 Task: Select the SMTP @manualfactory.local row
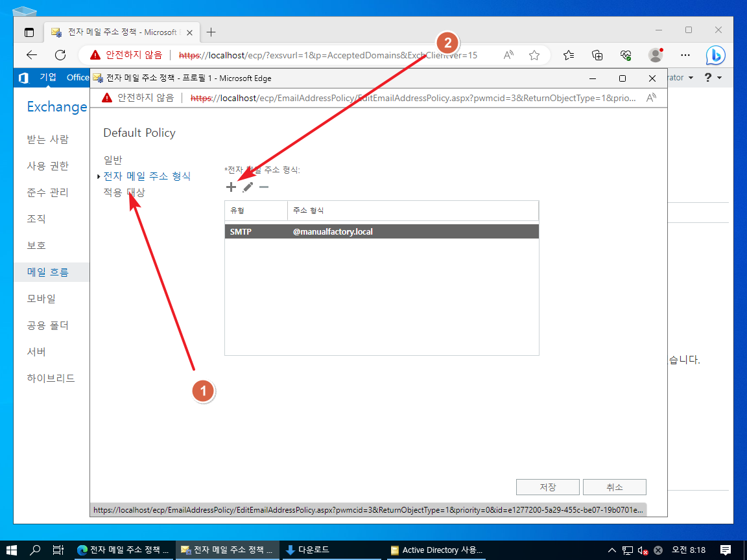pos(381,232)
